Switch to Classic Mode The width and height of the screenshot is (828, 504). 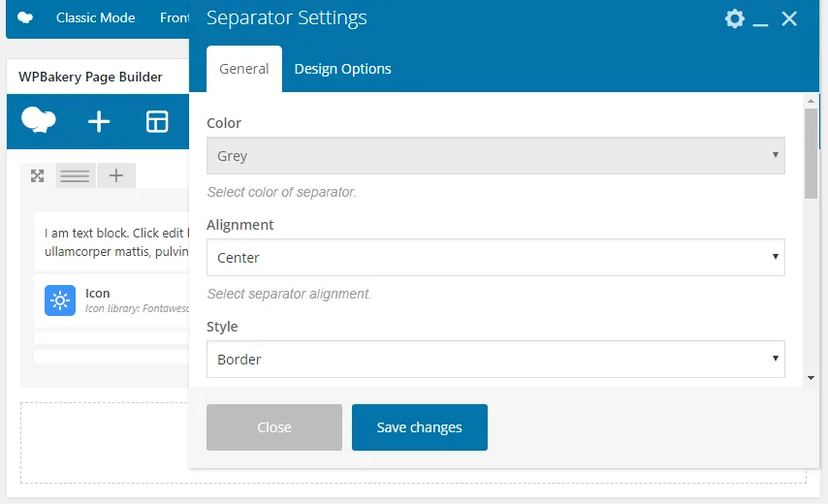pos(96,18)
